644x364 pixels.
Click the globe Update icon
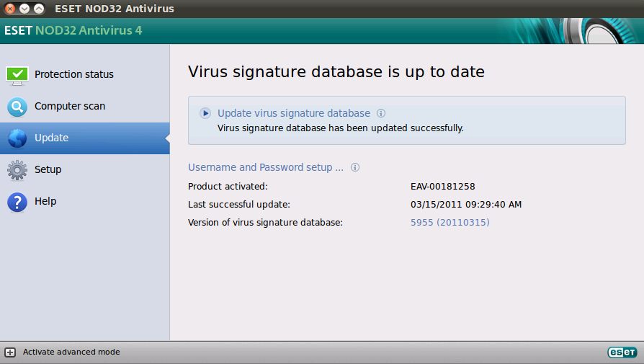coord(17,138)
